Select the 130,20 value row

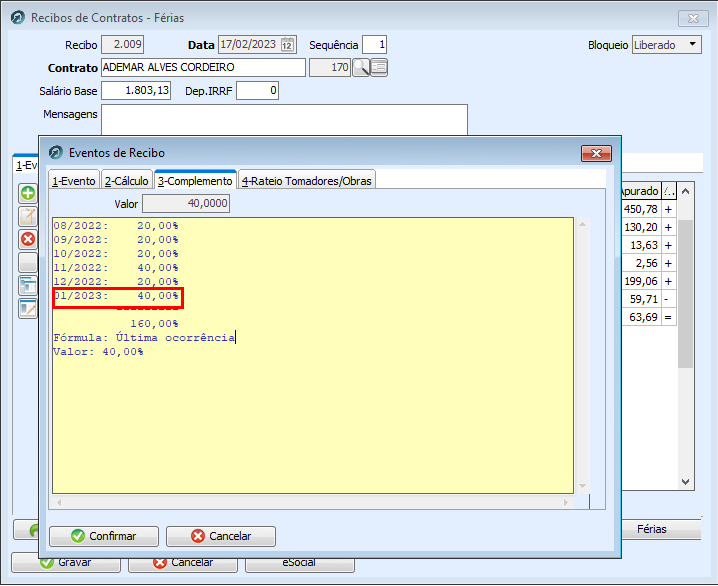click(x=649, y=227)
